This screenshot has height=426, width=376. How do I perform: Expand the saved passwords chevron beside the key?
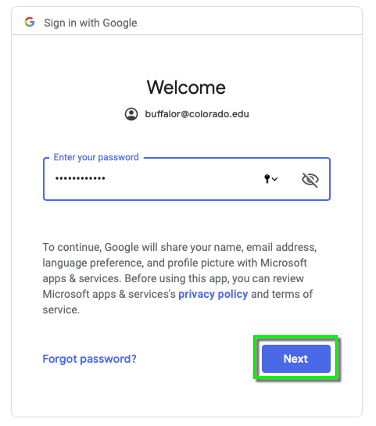274,179
